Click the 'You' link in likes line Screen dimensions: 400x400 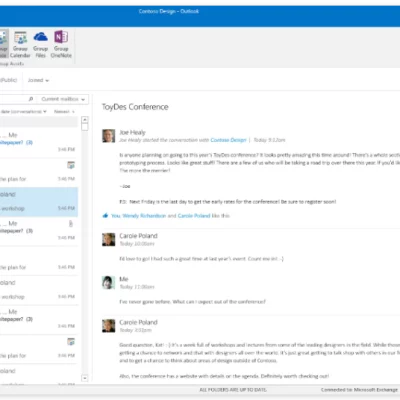115,216
